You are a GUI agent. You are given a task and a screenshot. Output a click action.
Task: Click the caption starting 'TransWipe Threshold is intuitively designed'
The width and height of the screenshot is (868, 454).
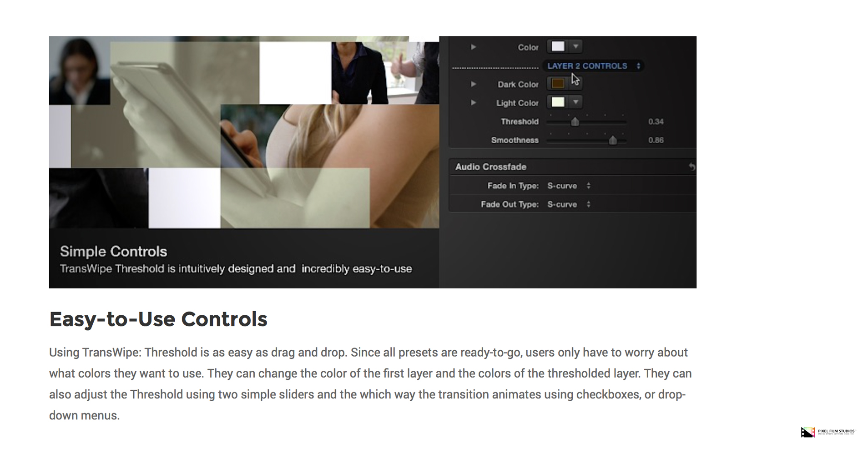pyautogui.click(x=236, y=269)
